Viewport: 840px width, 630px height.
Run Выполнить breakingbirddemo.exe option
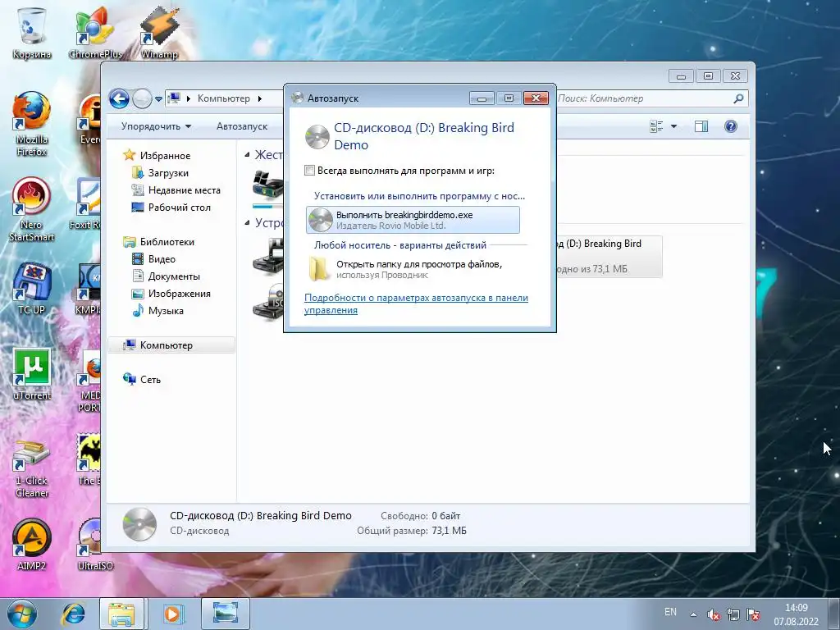pyautogui.click(x=413, y=220)
